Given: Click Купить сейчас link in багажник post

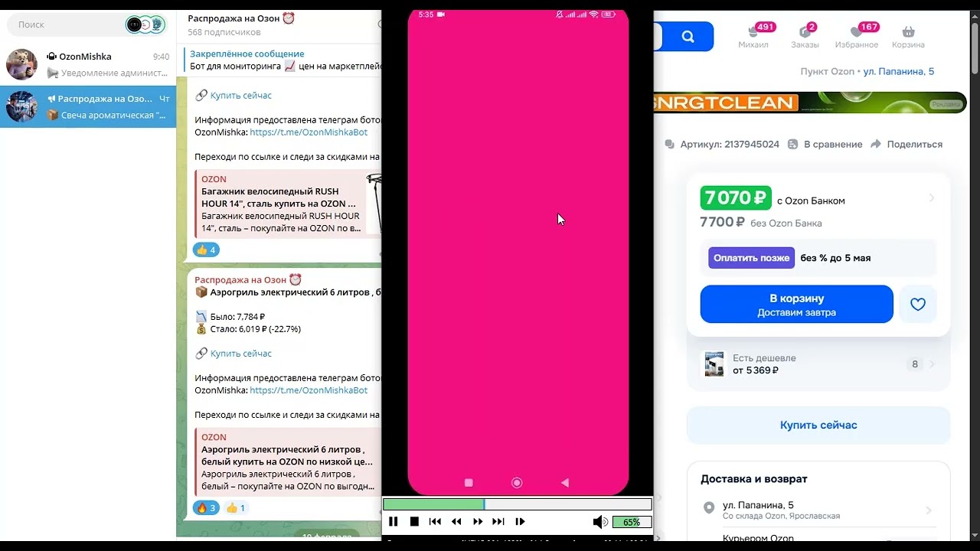Looking at the screenshot, I should 240,96.
